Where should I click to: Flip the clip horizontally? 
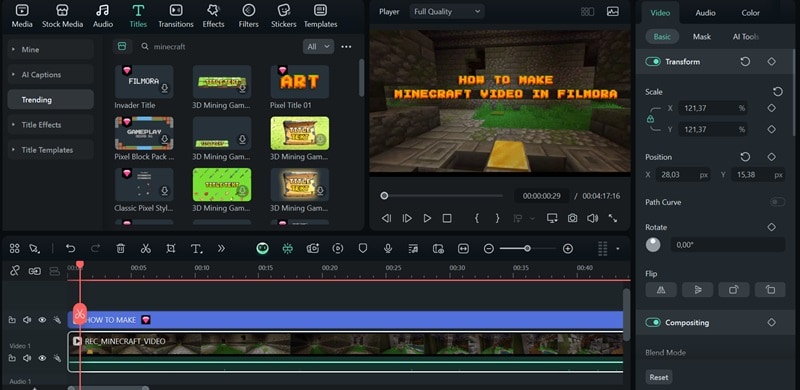tap(661, 290)
